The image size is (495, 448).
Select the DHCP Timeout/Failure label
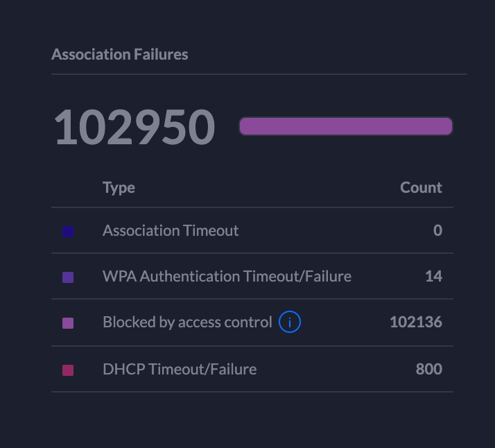[x=180, y=369]
